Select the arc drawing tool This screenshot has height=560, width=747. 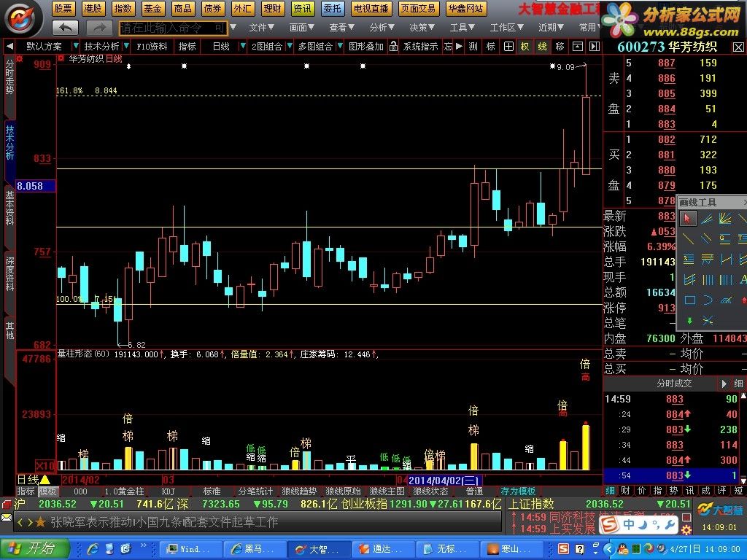[x=708, y=300]
